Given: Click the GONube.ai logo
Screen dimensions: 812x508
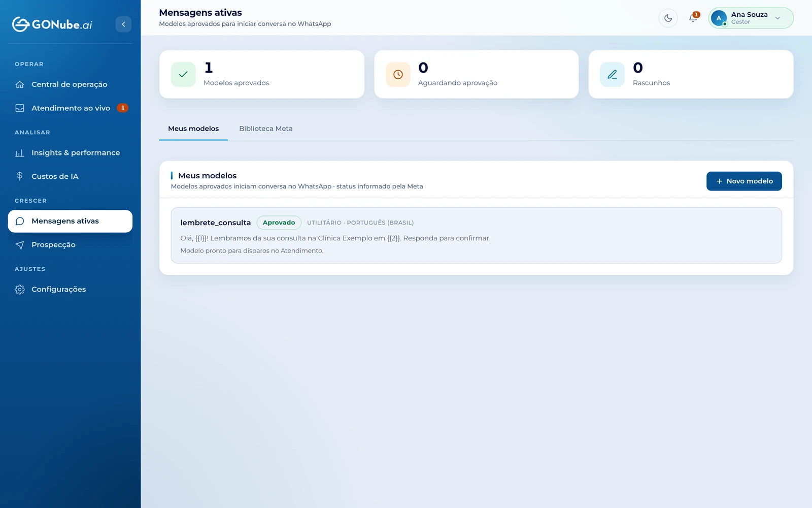Looking at the screenshot, I should (52, 24).
